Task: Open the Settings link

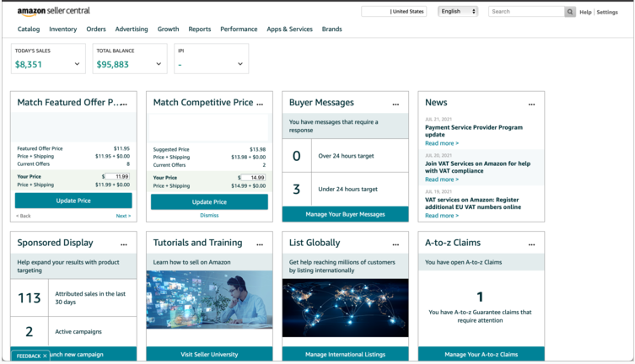Action: 607,12
